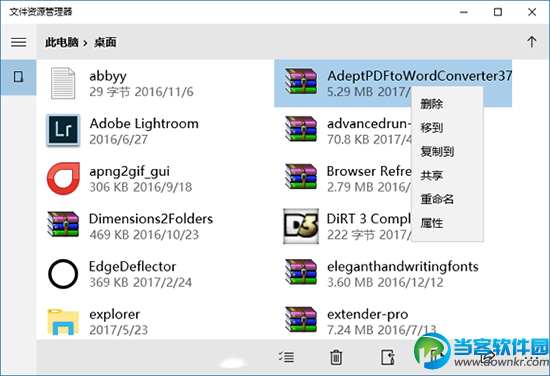Select the apng2gif_gui file name

[x=129, y=172]
